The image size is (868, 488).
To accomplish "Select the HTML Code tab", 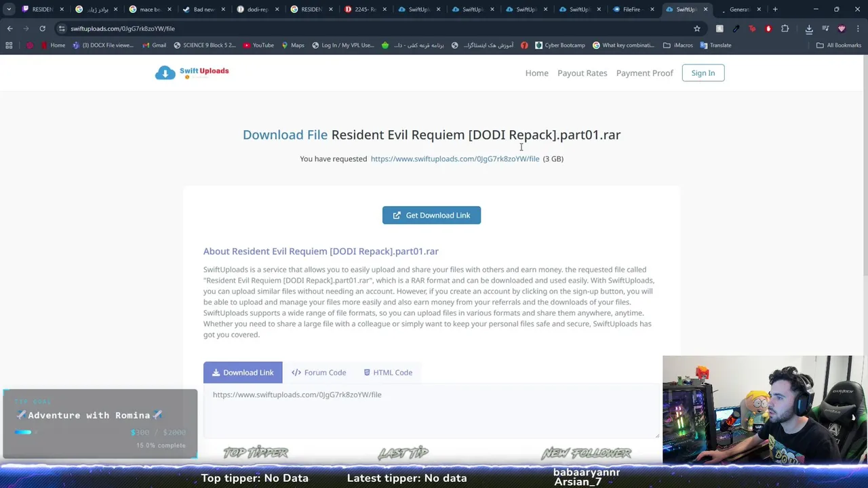I will pos(388,372).
